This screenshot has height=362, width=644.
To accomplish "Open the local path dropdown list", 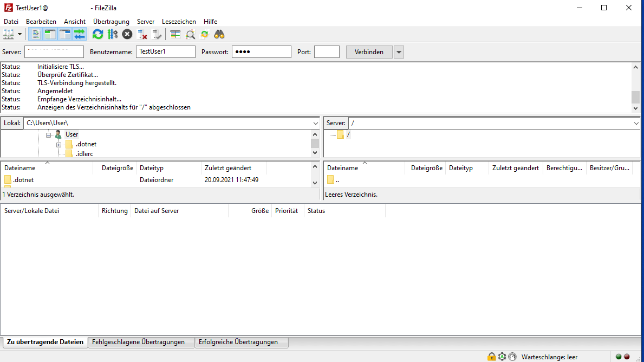I will pos(316,124).
